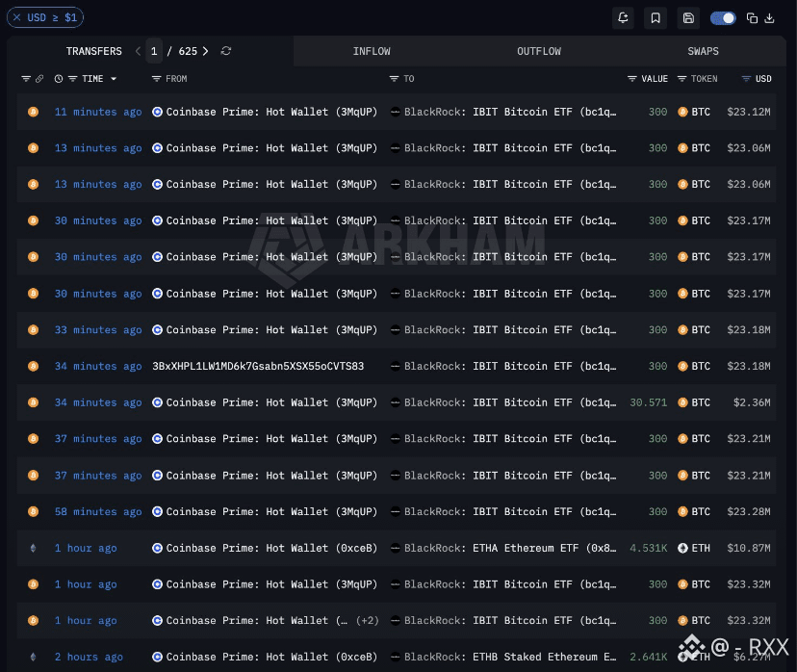The height and width of the screenshot is (672, 797).
Task: Open BlackRock ETHB Staked Ethereum entity
Action: [510, 657]
